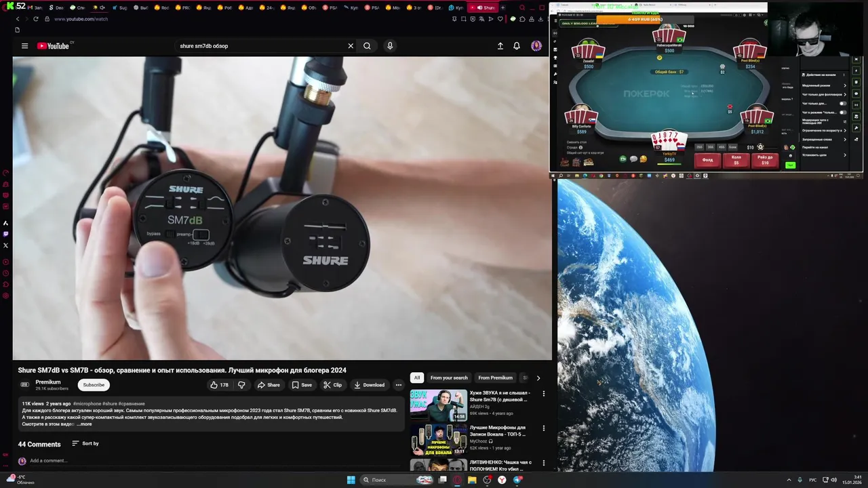Open the YouTube create upload icon
Screen dimensions: 868x488
500,46
